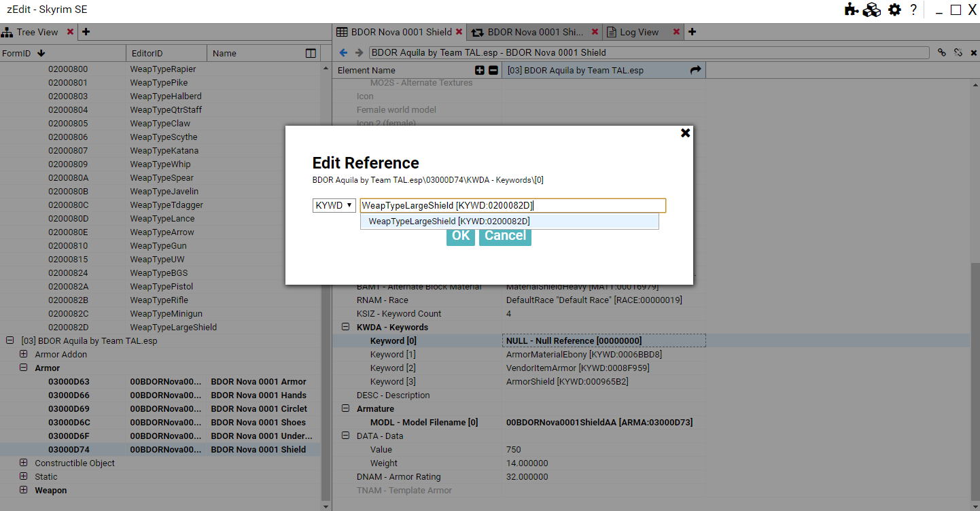
Task: Select the WeapTypeKatana row
Action: (160, 150)
